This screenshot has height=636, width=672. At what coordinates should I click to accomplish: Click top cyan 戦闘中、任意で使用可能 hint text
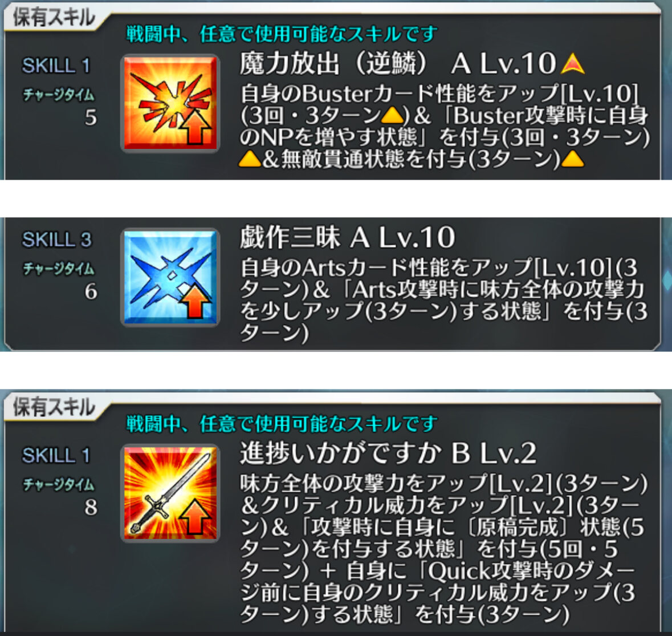point(282,34)
